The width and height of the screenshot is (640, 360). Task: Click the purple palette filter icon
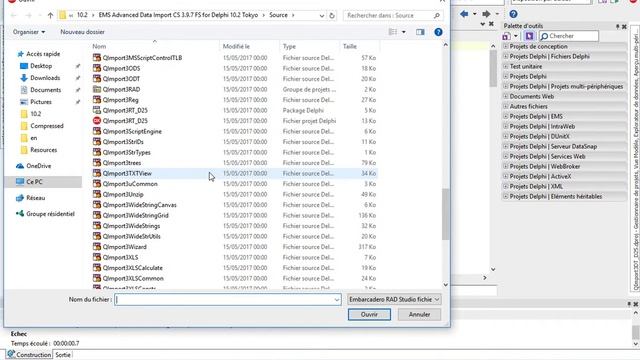[x=529, y=36]
